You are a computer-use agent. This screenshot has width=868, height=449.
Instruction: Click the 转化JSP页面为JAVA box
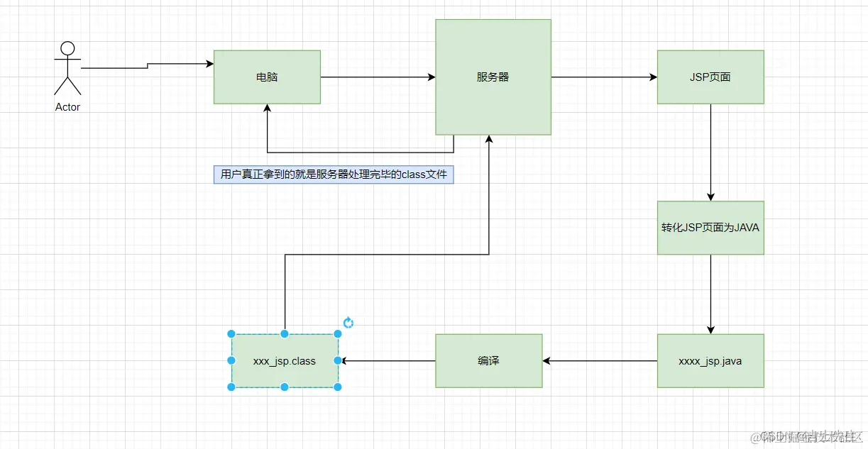710,228
